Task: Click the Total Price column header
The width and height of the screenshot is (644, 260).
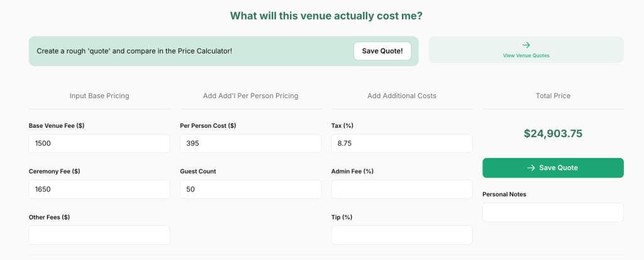Action: (x=553, y=96)
